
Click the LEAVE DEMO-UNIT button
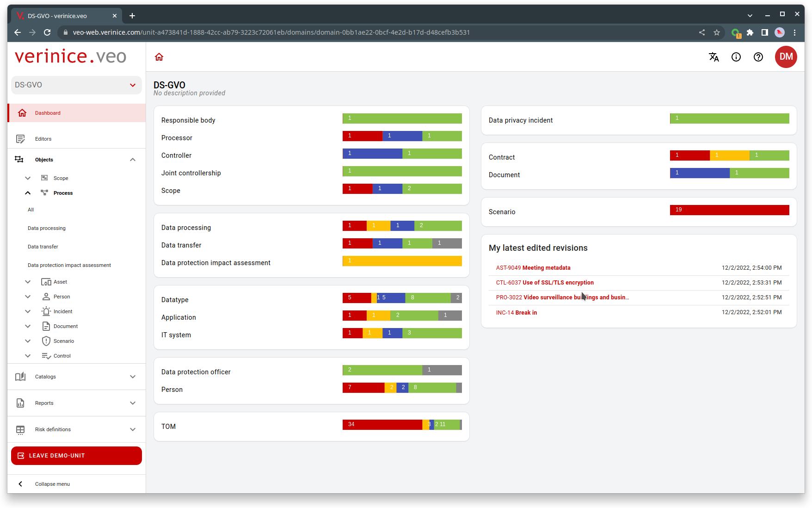pyautogui.click(x=76, y=456)
